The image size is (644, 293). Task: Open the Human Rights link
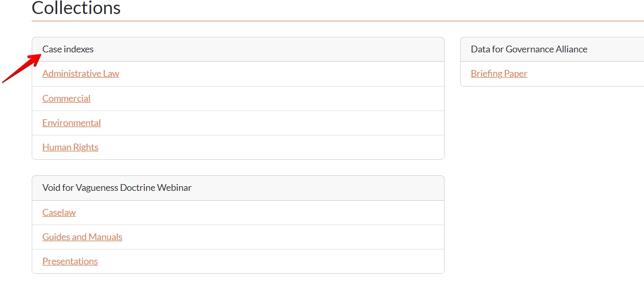pyautogui.click(x=70, y=147)
